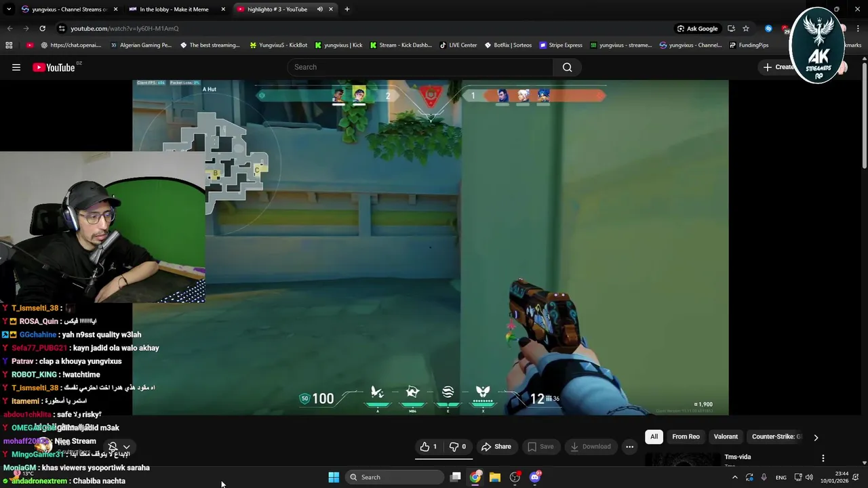The height and width of the screenshot is (488, 868).
Task: Reload the page in Chrome
Action: pos(42,28)
